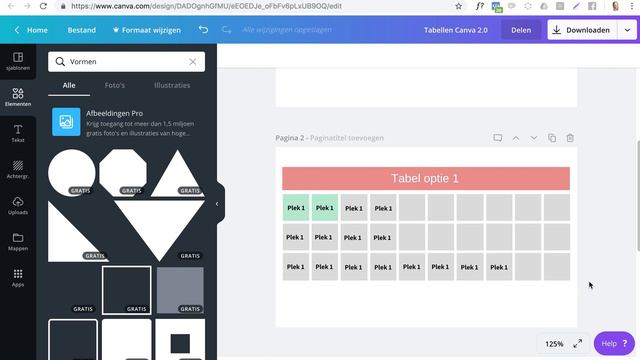The image size is (640, 360).
Task: Click the browser reload button
Action: (x=43, y=6)
